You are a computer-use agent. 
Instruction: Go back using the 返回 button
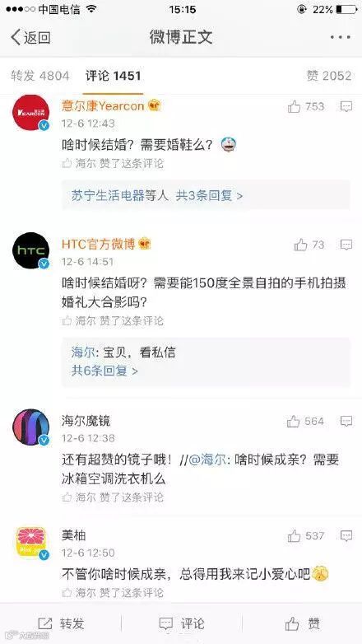(30, 37)
